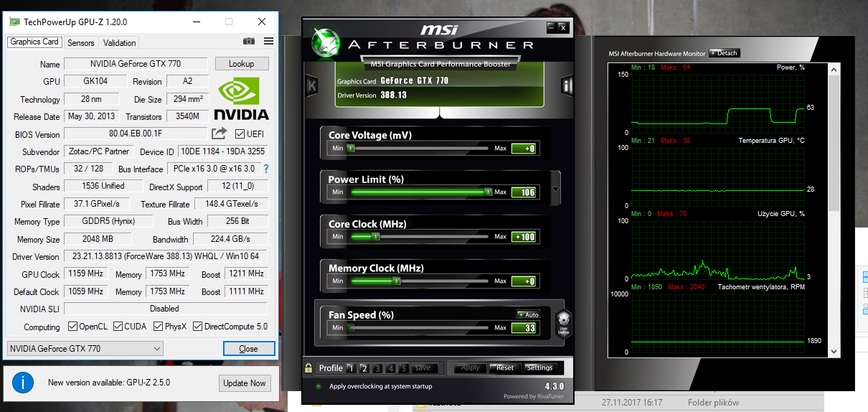Image resolution: width=868 pixels, height=412 pixels.
Task: Select profile slot 2
Action: point(364,368)
